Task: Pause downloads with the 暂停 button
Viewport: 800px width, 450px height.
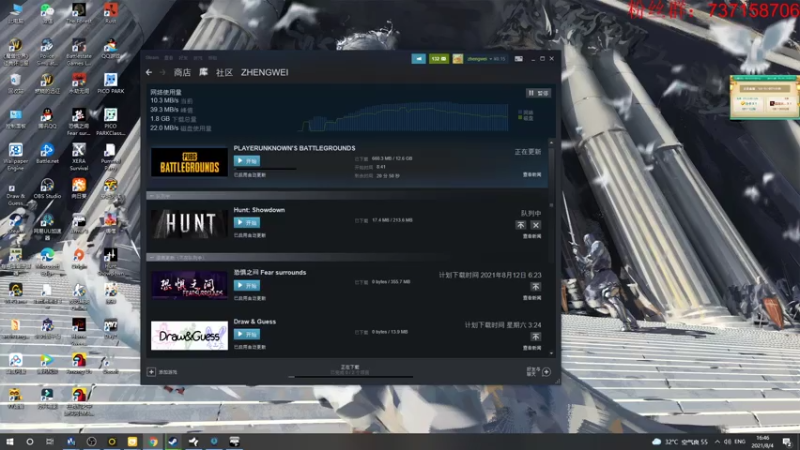Action: click(x=538, y=93)
